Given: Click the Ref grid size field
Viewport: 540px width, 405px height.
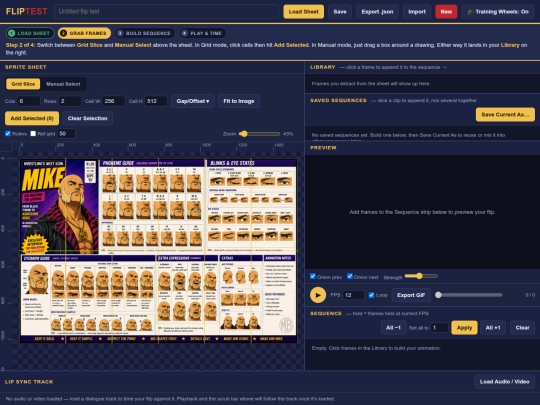Looking at the screenshot, I should pyautogui.click(x=66, y=134).
